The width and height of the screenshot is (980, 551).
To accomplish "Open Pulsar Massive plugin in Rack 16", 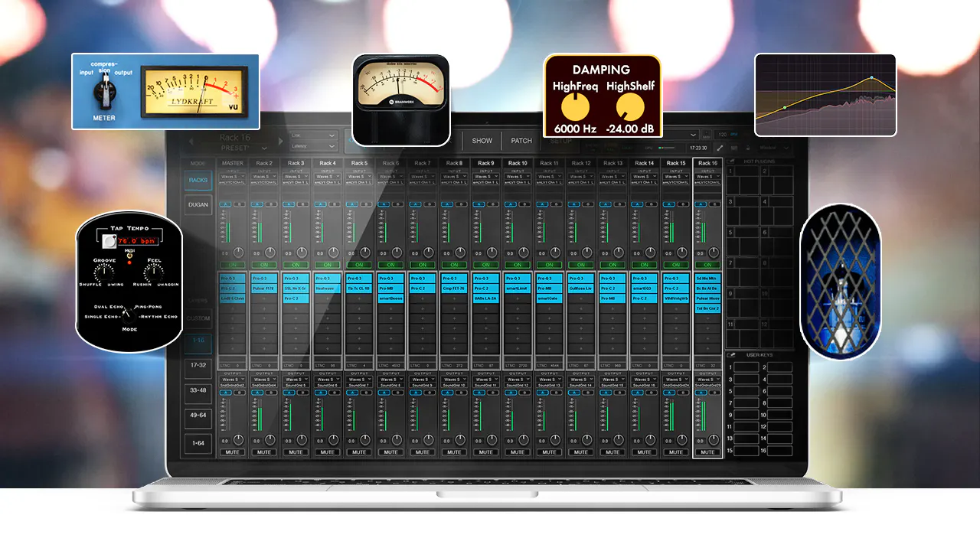I will click(708, 298).
